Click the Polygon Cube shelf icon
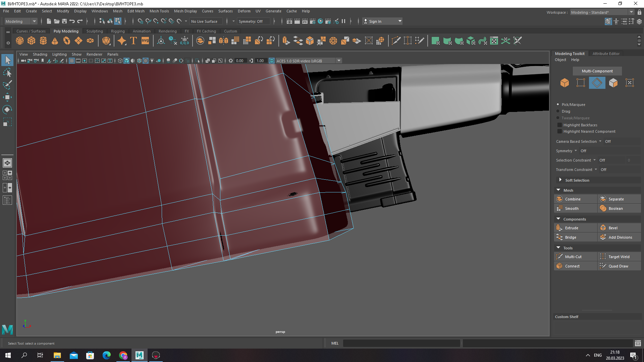 pyautogui.click(x=32, y=41)
